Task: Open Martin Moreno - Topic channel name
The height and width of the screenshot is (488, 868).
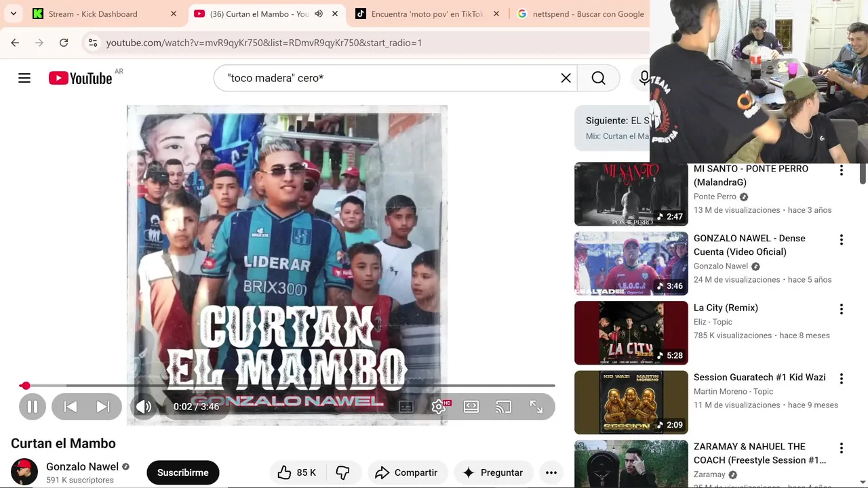Action: (x=733, y=392)
